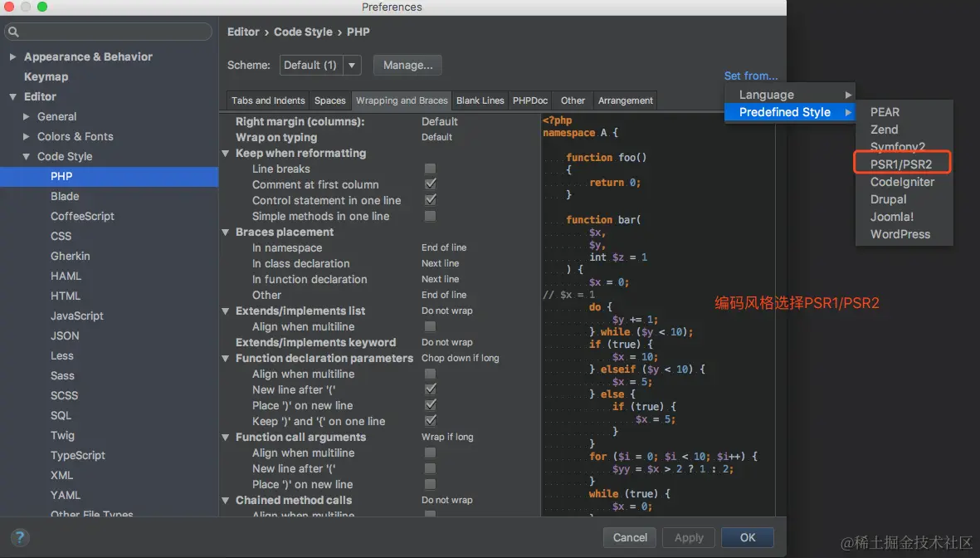Click the Set from... link
The height and width of the screenshot is (558, 980).
[751, 76]
